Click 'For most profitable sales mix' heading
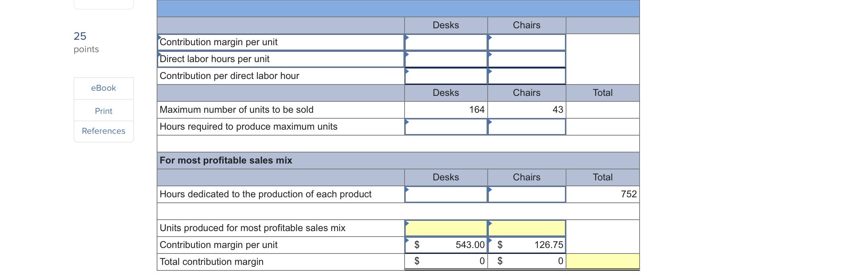The width and height of the screenshot is (868, 277). pos(226,161)
